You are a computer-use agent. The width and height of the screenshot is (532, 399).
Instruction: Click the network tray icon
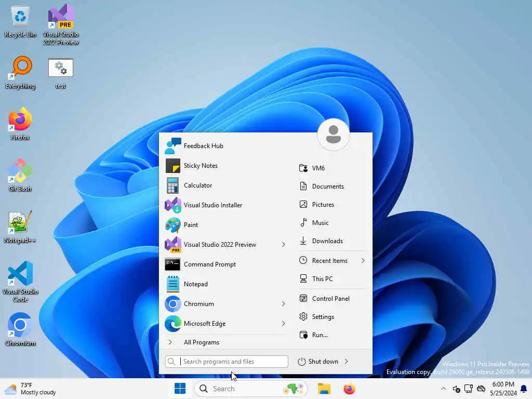pos(469,389)
